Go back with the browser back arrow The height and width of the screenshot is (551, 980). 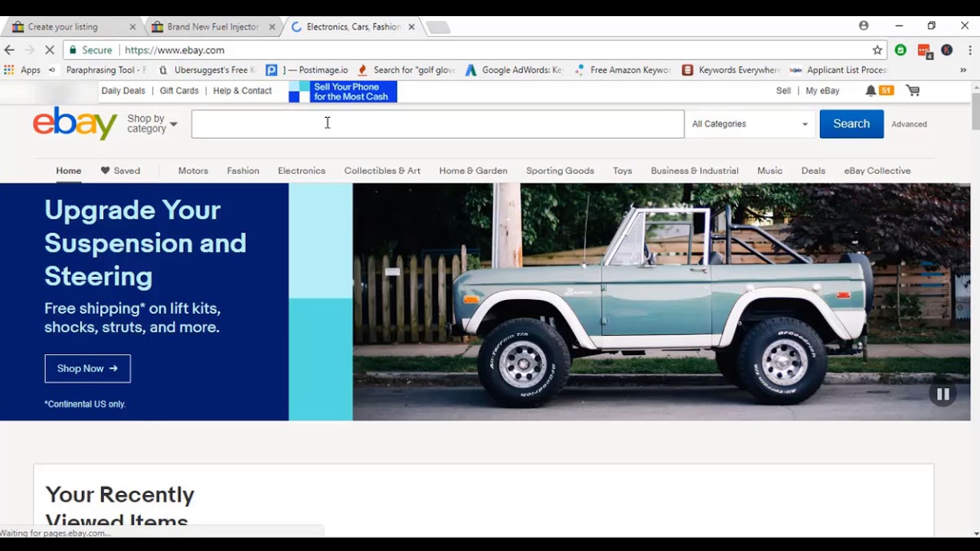coord(9,50)
